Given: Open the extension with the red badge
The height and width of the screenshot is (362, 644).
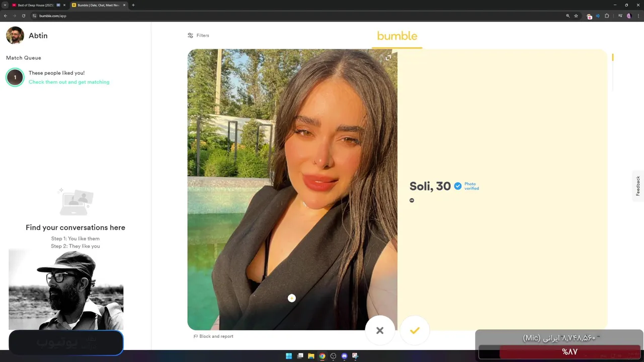Looking at the screenshot, I should pyautogui.click(x=590, y=16).
